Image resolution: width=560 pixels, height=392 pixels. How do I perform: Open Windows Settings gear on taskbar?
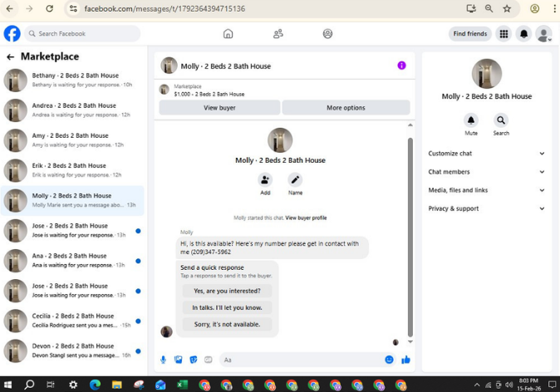pyautogui.click(x=73, y=385)
